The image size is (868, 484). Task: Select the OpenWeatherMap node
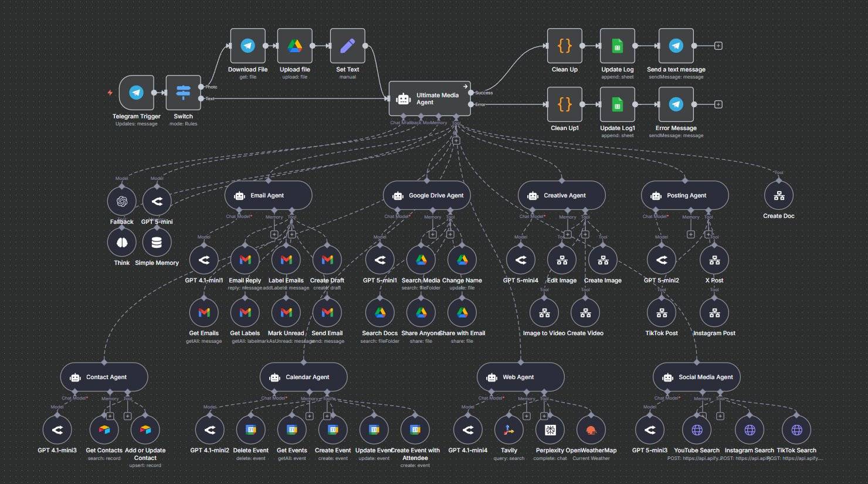591,430
